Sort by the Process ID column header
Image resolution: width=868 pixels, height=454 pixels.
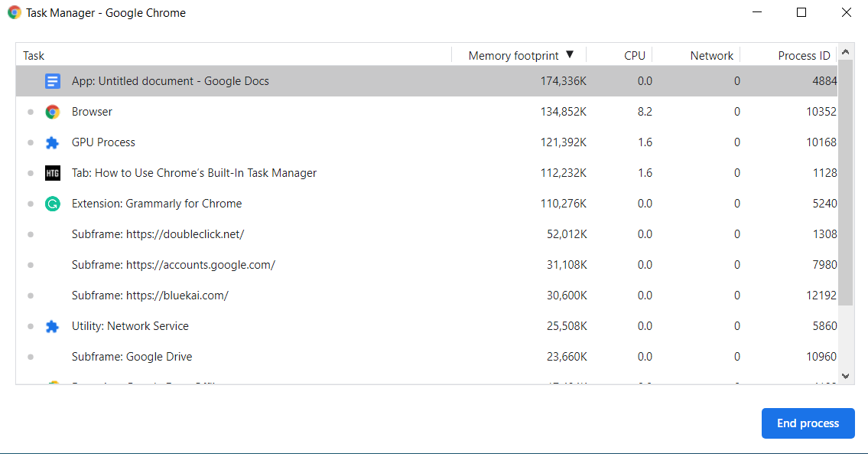click(x=803, y=56)
